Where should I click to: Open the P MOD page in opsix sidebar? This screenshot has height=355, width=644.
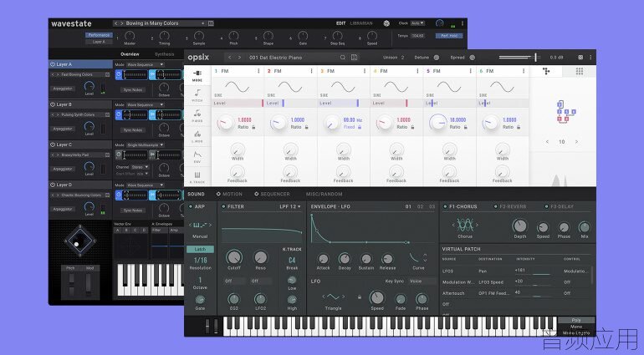(x=197, y=116)
